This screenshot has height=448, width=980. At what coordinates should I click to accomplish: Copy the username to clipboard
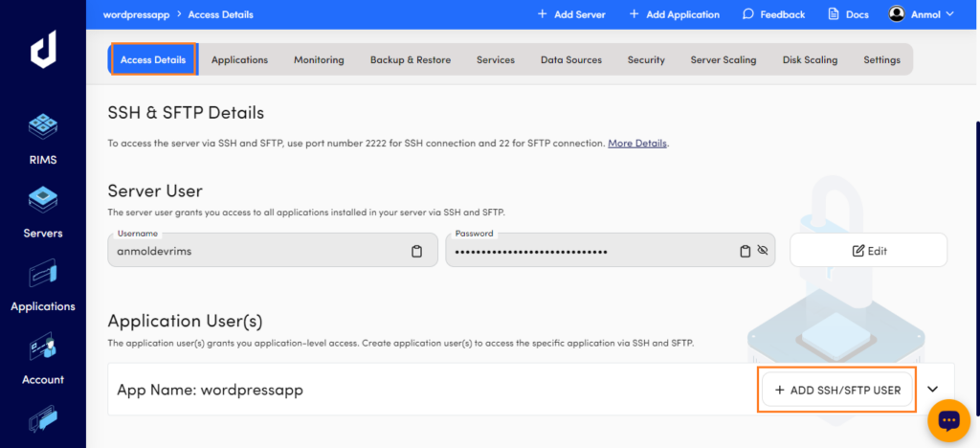point(417,251)
